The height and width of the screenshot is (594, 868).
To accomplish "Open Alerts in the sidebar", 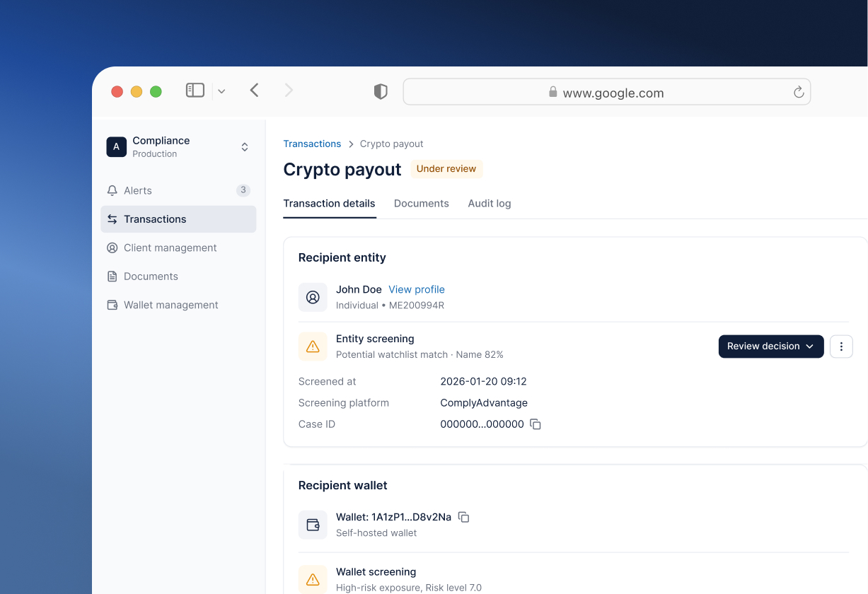I will pyautogui.click(x=178, y=190).
